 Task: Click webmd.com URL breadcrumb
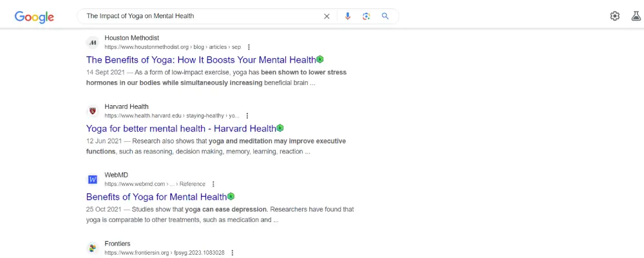tap(155, 184)
